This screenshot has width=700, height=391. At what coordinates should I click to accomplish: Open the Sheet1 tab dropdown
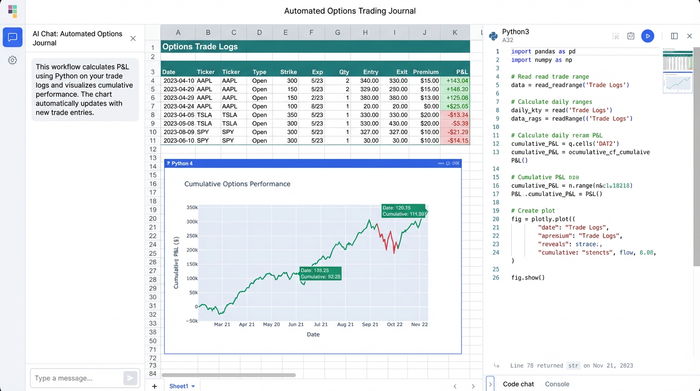[x=193, y=387]
